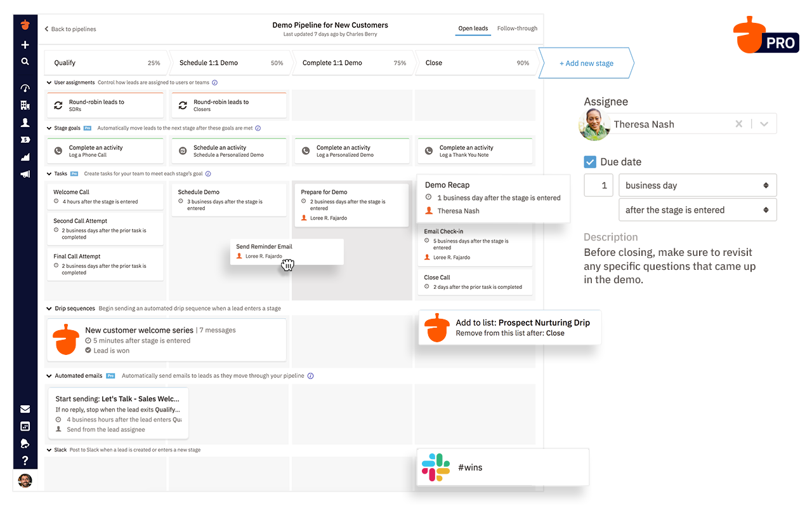Collapse the Automated emails section
The width and height of the screenshot is (812, 508).
tap(49, 376)
